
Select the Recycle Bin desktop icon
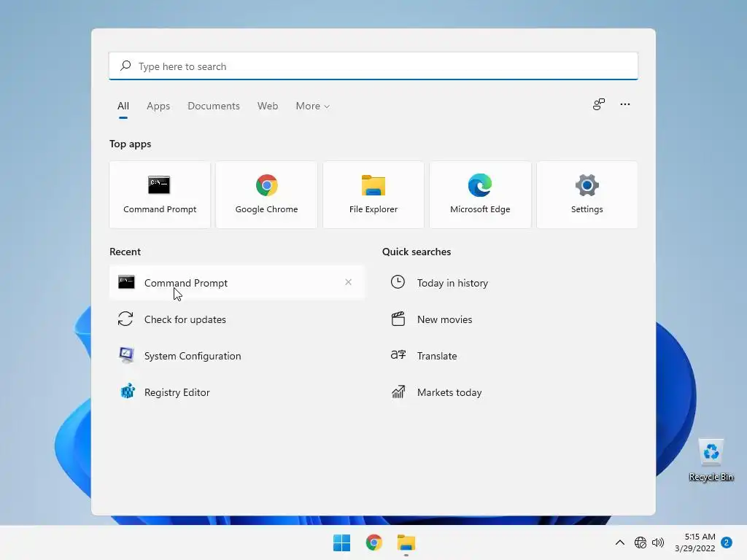click(x=711, y=459)
